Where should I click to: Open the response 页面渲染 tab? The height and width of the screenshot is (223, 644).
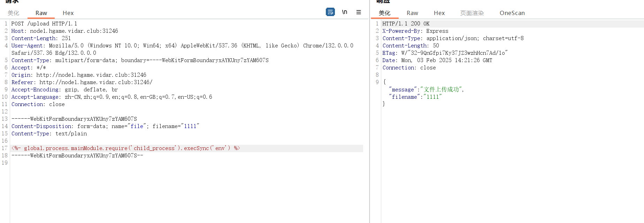[472, 13]
